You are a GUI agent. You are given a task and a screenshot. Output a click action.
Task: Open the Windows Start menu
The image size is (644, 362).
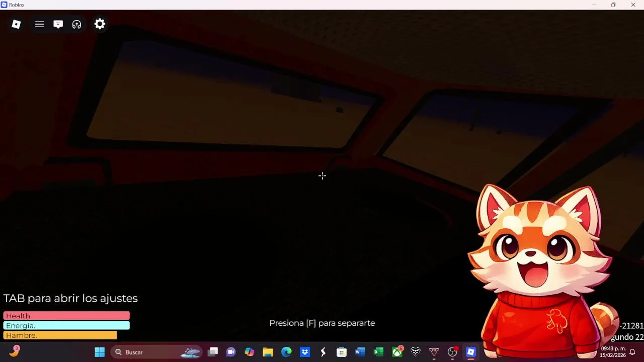click(100, 352)
